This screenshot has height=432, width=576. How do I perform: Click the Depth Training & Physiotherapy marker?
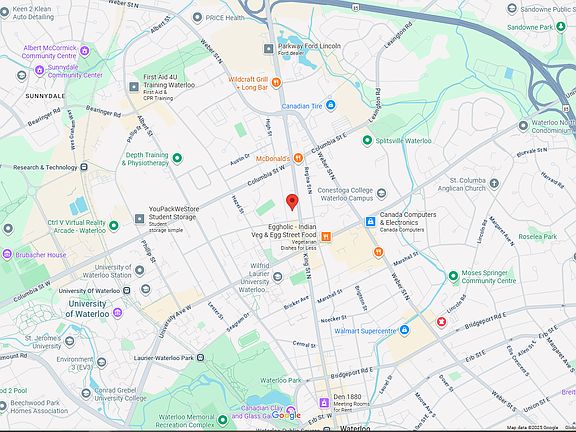click(x=177, y=158)
